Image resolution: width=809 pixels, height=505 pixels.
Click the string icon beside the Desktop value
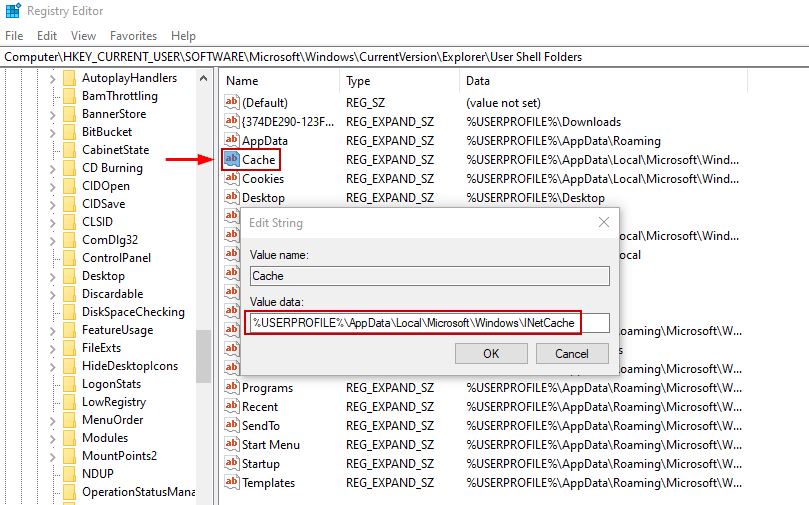tap(232, 197)
